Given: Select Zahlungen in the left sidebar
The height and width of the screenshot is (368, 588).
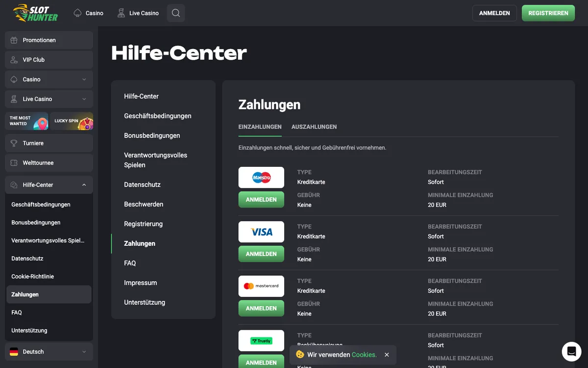Looking at the screenshot, I should [x=49, y=294].
